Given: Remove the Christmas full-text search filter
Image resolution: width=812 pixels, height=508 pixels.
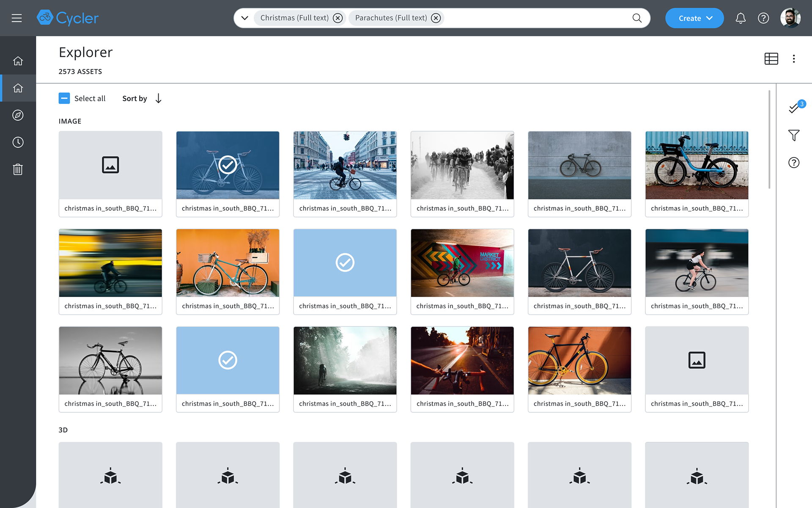Looking at the screenshot, I should [x=337, y=18].
